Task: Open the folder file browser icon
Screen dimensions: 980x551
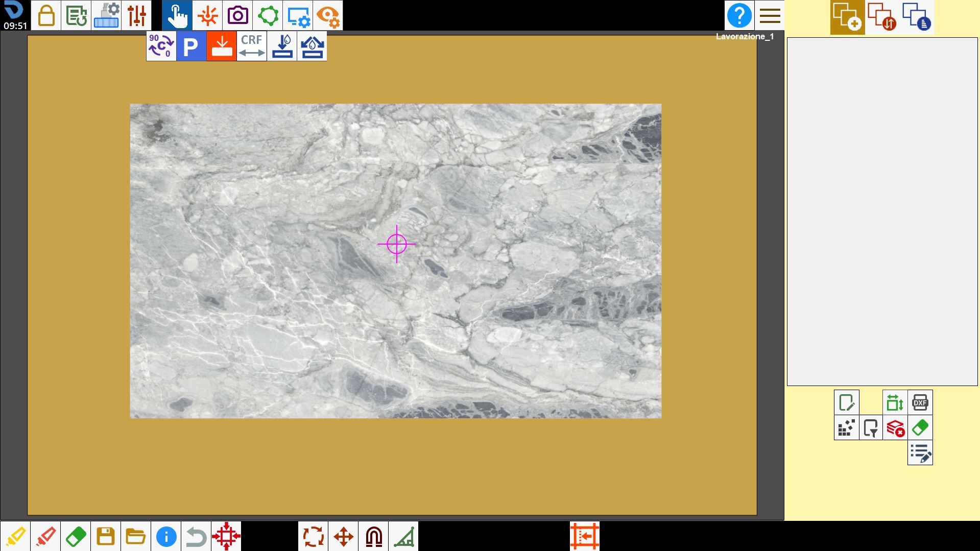Action: 135,536
